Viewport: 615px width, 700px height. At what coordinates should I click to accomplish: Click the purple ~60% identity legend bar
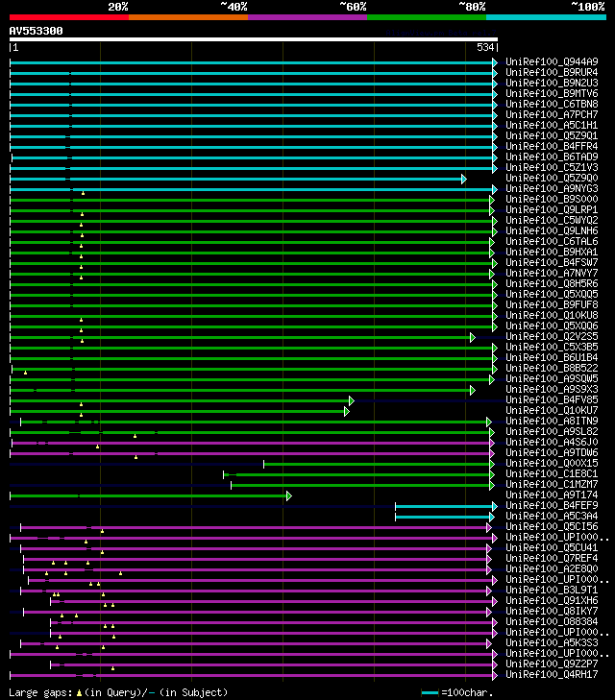307,17
